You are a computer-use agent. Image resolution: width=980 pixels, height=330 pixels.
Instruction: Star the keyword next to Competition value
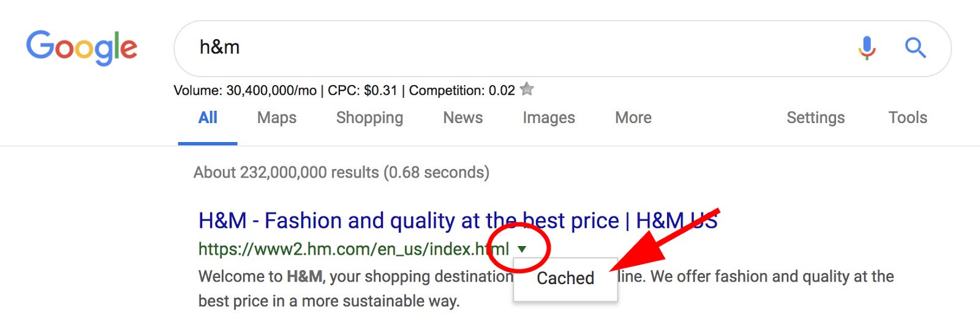[x=527, y=89]
